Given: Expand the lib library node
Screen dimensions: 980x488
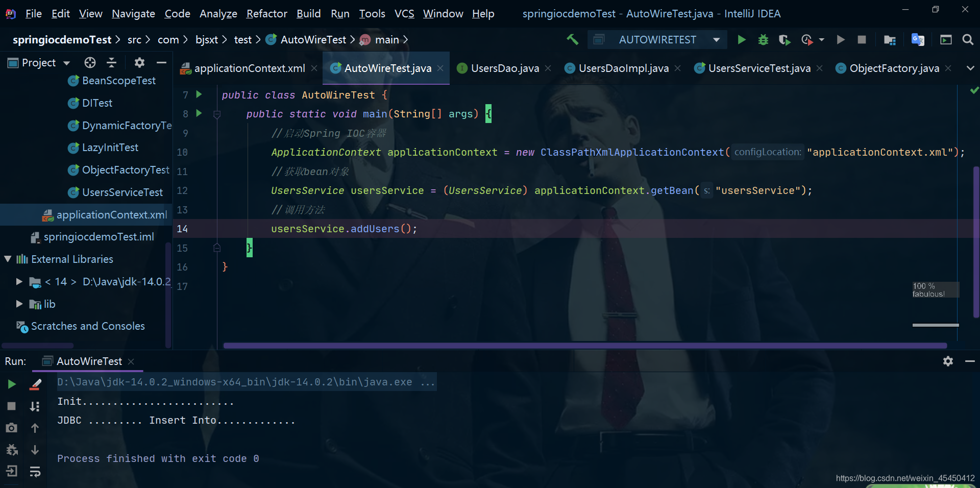Looking at the screenshot, I should click(19, 304).
